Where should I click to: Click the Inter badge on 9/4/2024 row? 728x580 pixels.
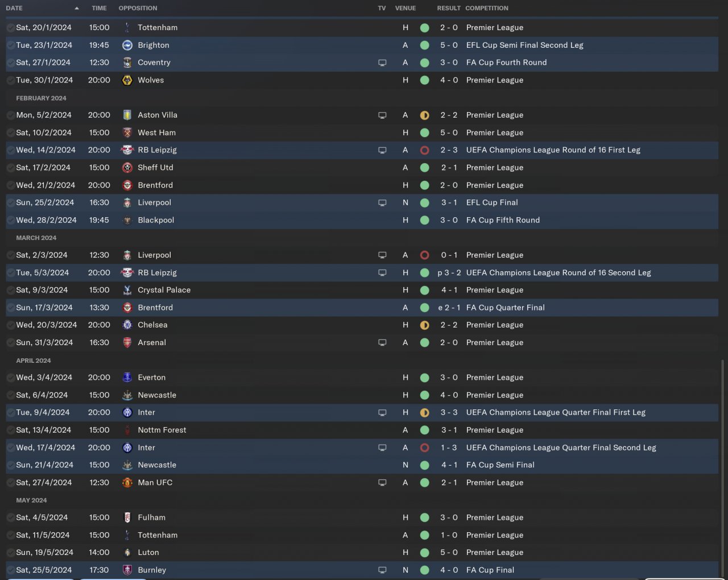coord(127,412)
